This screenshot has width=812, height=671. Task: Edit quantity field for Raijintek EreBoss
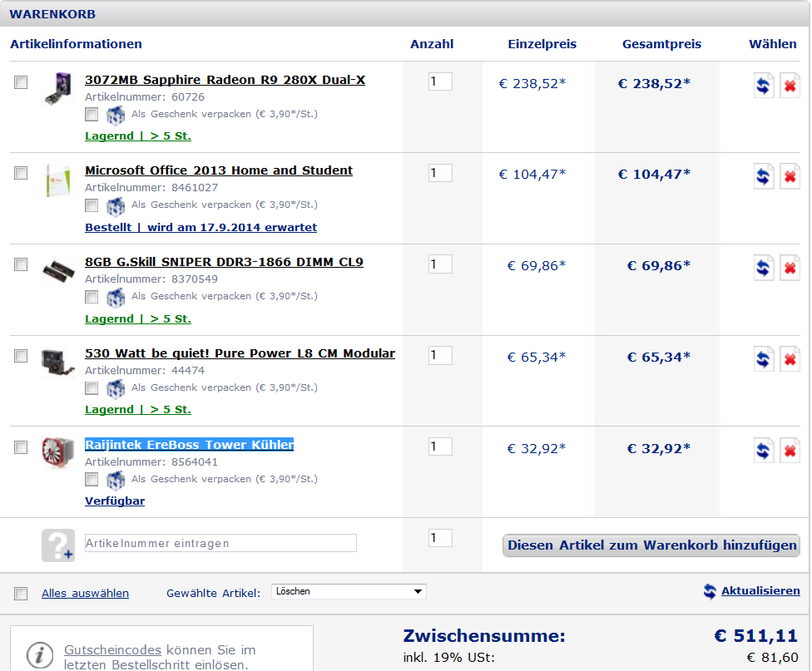[440, 447]
